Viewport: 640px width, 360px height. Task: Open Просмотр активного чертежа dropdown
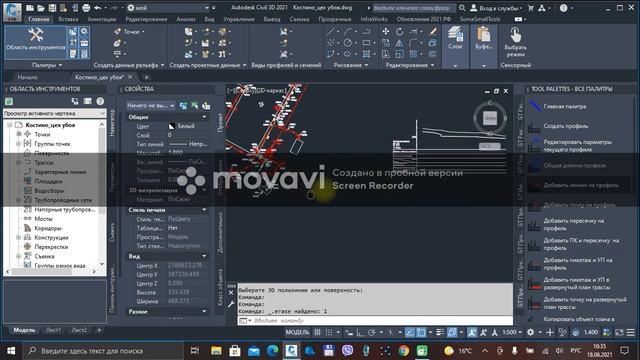coord(54,113)
